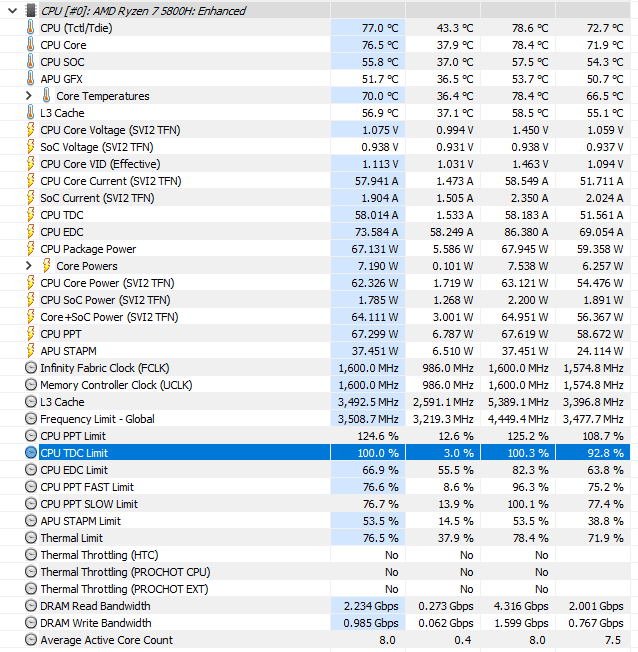This screenshot has width=638, height=652.
Task: Collapse the CPU [#0] AMD Ryzen 7 5800H group
Action: tap(12, 11)
